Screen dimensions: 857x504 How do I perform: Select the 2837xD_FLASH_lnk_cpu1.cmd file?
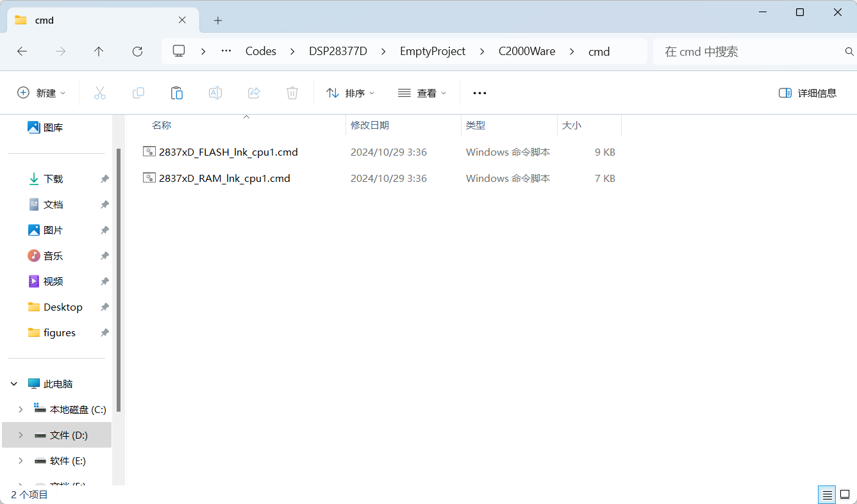[228, 152]
